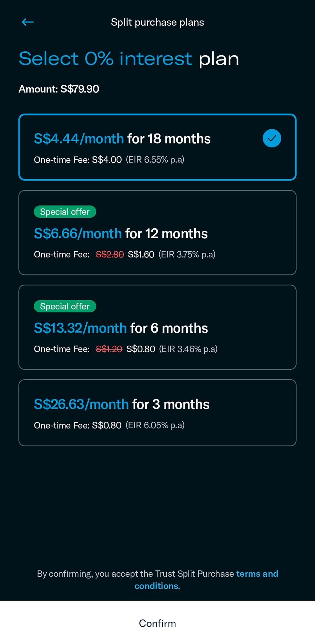The image size is (315, 644).
Task: Tap the EIR 6.05% p.a label
Action: 155,425
